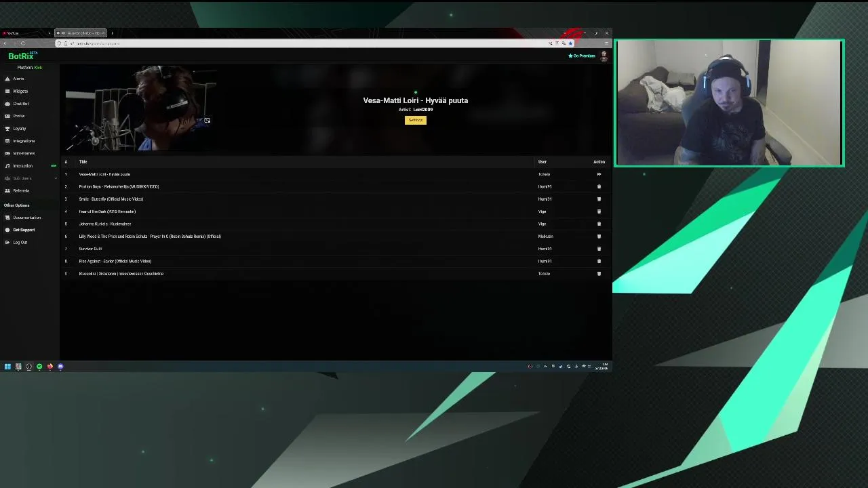Click the browser back arrow
The height and width of the screenshot is (488, 868).
[5, 43]
